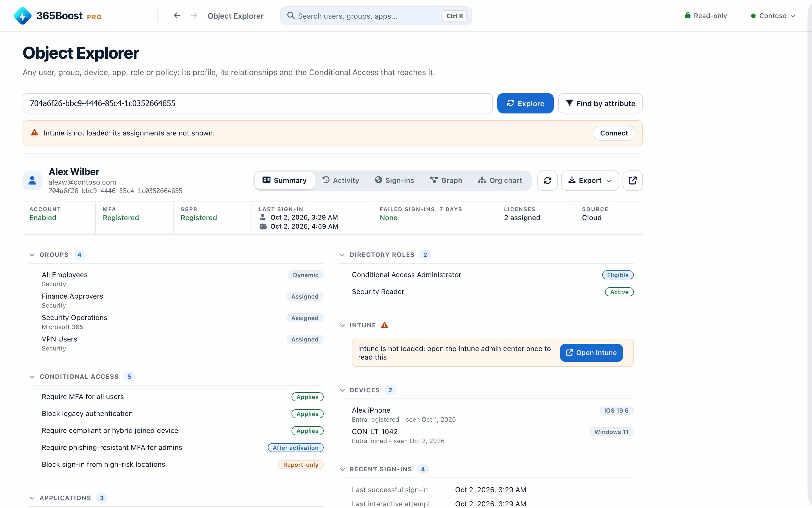
Task: Click the Open Intune button
Action: click(x=591, y=352)
